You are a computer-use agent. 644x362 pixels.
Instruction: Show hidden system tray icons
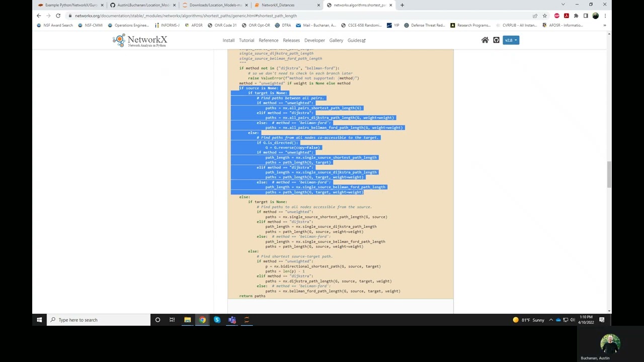(x=551, y=320)
